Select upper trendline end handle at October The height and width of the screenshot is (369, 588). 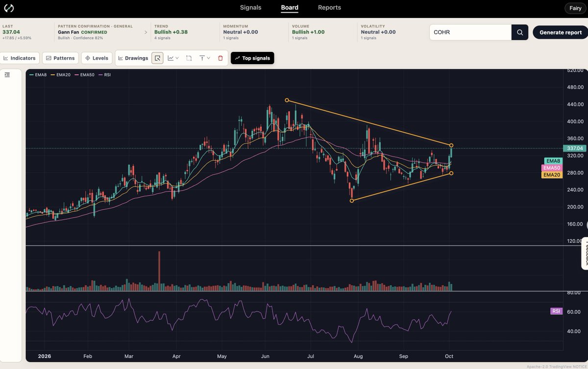tap(451, 145)
